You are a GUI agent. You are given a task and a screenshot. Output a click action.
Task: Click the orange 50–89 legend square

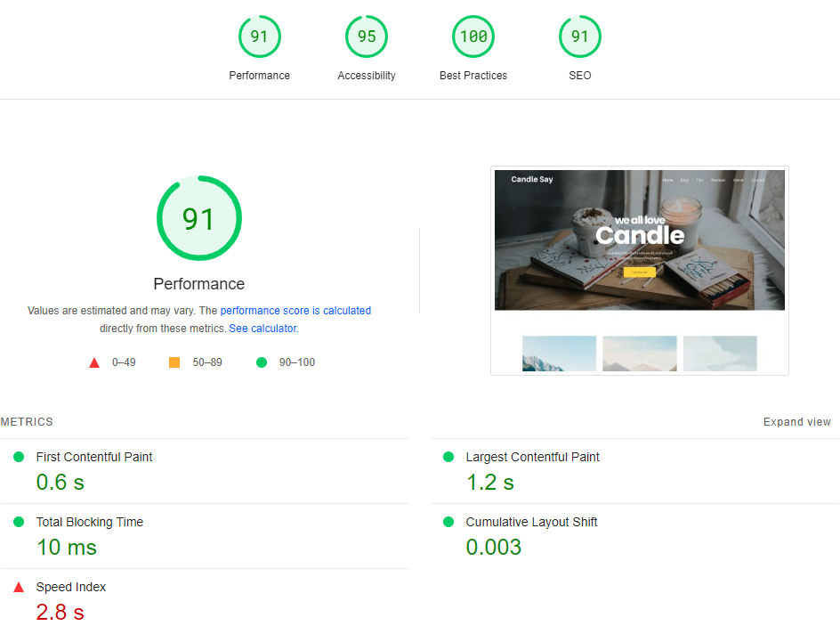[x=174, y=362]
